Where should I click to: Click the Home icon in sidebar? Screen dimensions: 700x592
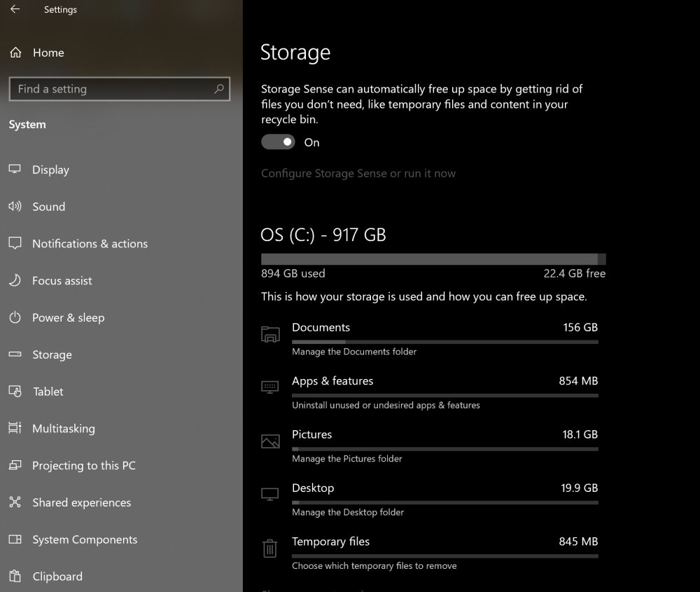(x=15, y=53)
